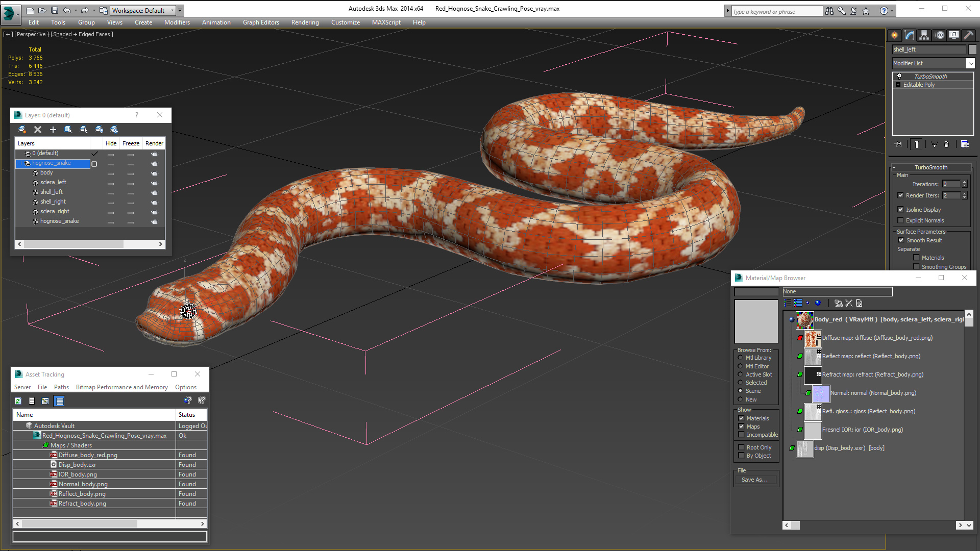This screenshot has width=980, height=551.
Task: Select Mtl Editor radio button
Action: (741, 366)
